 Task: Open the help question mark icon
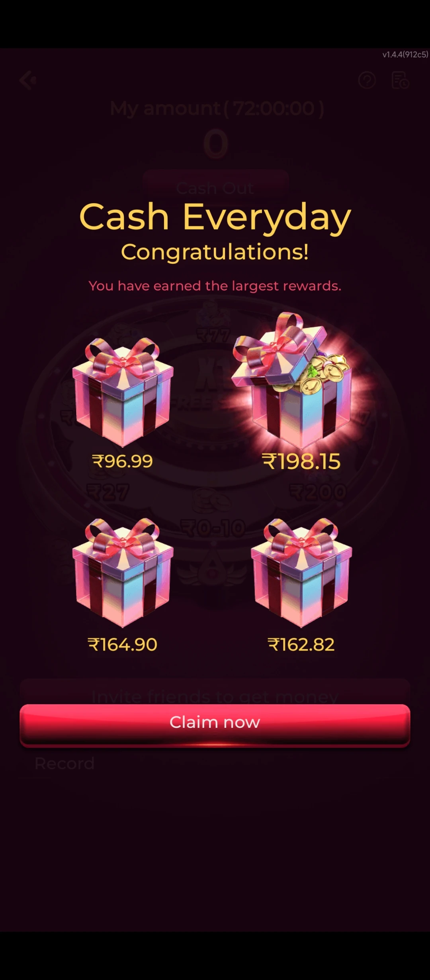[367, 80]
